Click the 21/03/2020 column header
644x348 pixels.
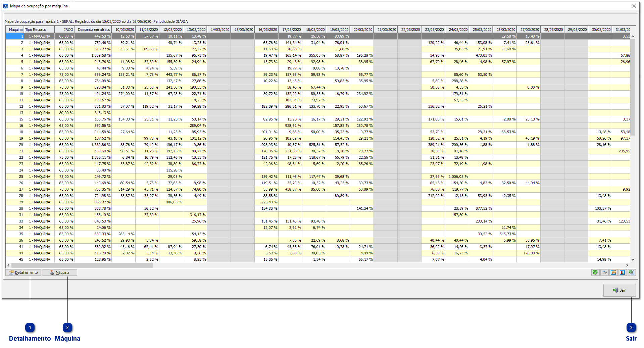pyautogui.click(x=386, y=30)
